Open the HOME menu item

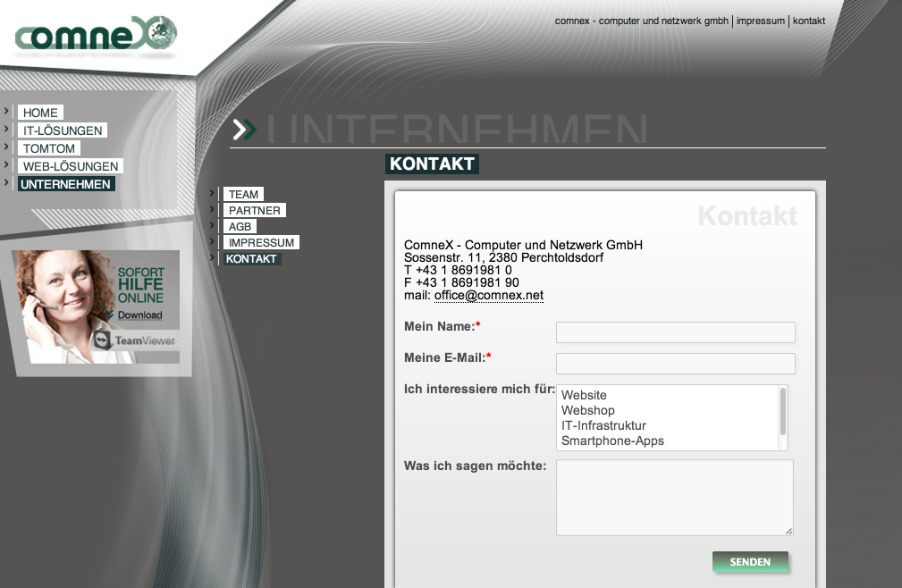(x=40, y=113)
